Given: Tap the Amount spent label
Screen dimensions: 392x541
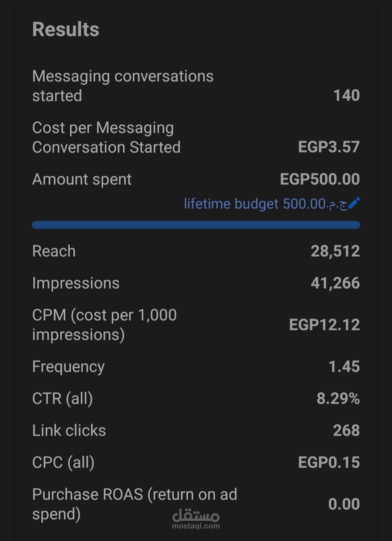Looking at the screenshot, I should (82, 179).
